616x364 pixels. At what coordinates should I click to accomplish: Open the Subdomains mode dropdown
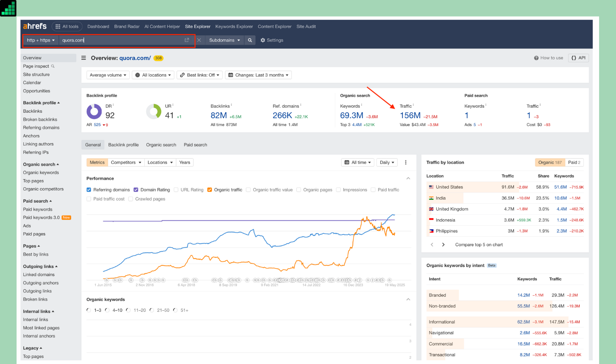pos(224,40)
